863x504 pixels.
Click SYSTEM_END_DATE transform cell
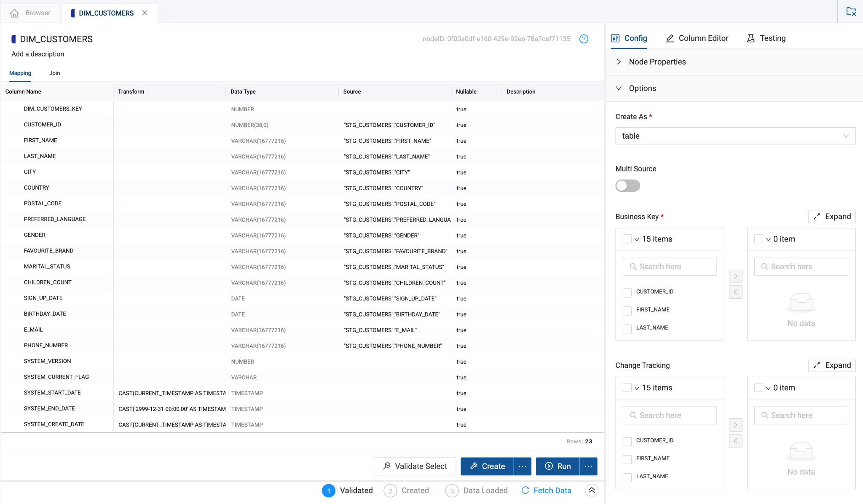click(x=169, y=409)
